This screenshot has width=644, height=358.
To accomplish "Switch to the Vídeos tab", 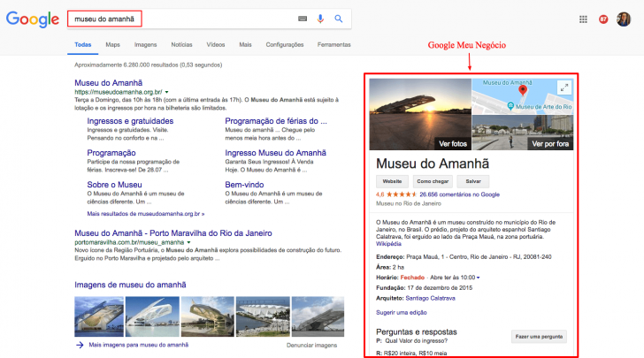I will (x=216, y=45).
